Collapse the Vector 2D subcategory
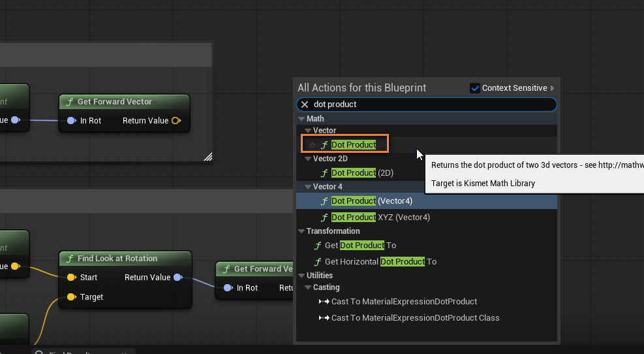The width and height of the screenshot is (644, 354). coord(308,159)
